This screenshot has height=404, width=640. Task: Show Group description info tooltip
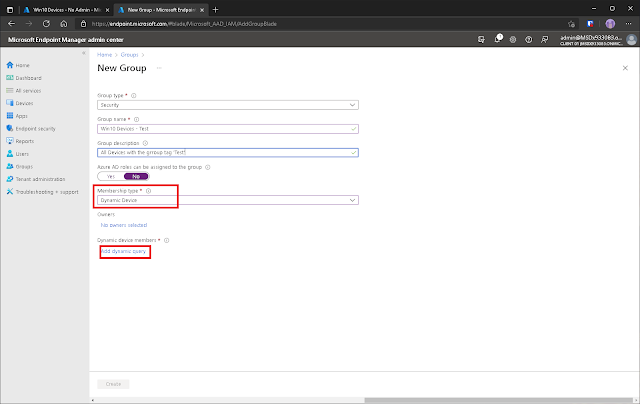[x=145, y=143]
